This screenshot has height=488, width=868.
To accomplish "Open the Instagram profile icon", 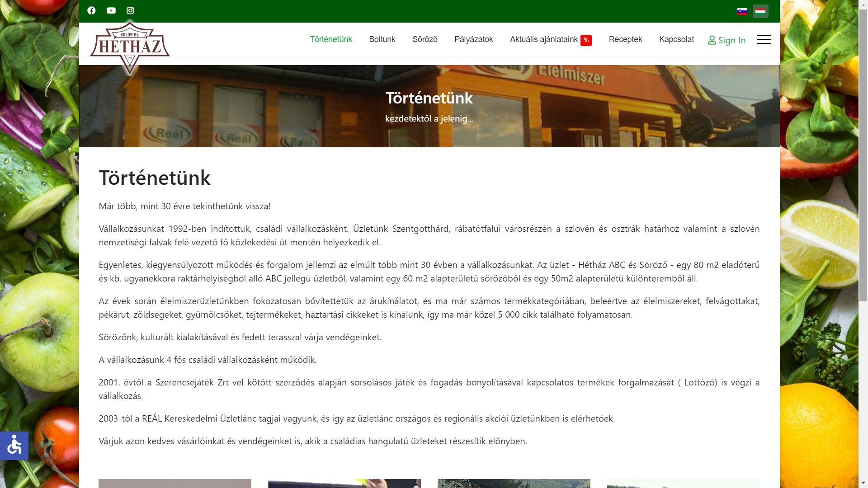I will point(130,10).
